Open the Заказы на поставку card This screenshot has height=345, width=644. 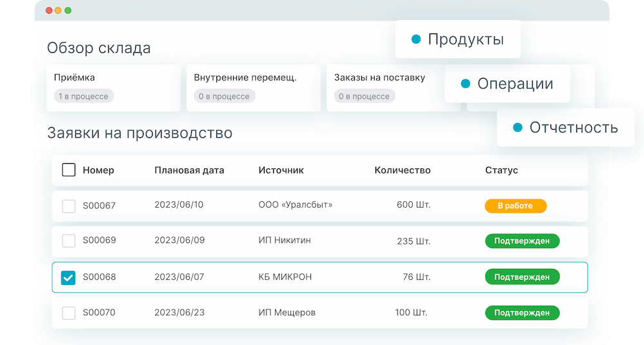pyautogui.click(x=385, y=88)
